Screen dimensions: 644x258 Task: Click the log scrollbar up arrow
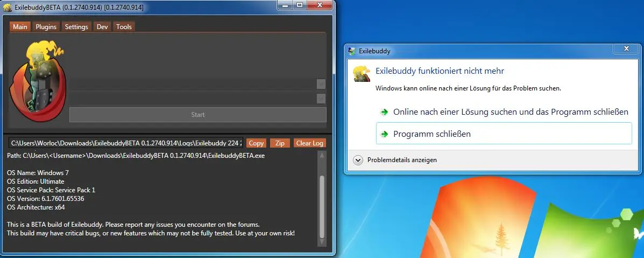click(322, 155)
